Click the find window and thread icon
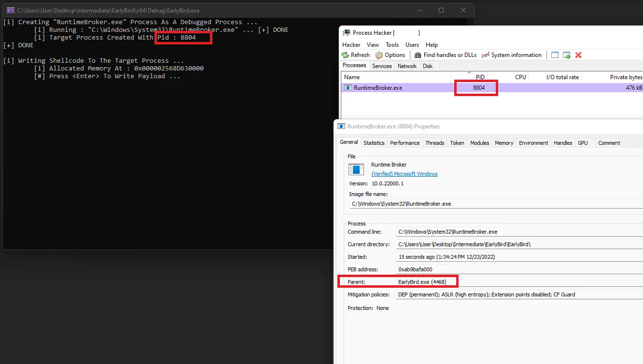Viewport: 643px width, 364px height. (567, 55)
